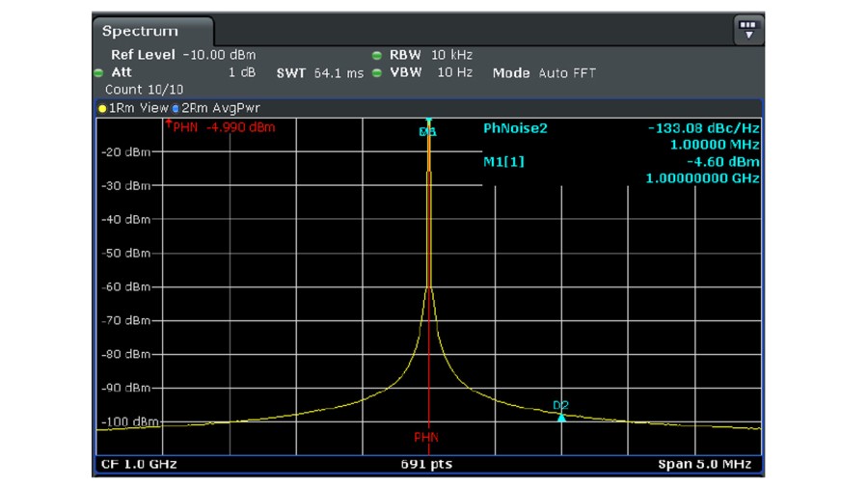This screenshot has width=868, height=488.
Task: Click the -4.60 dBm marker level
Action: [x=723, y=162]
